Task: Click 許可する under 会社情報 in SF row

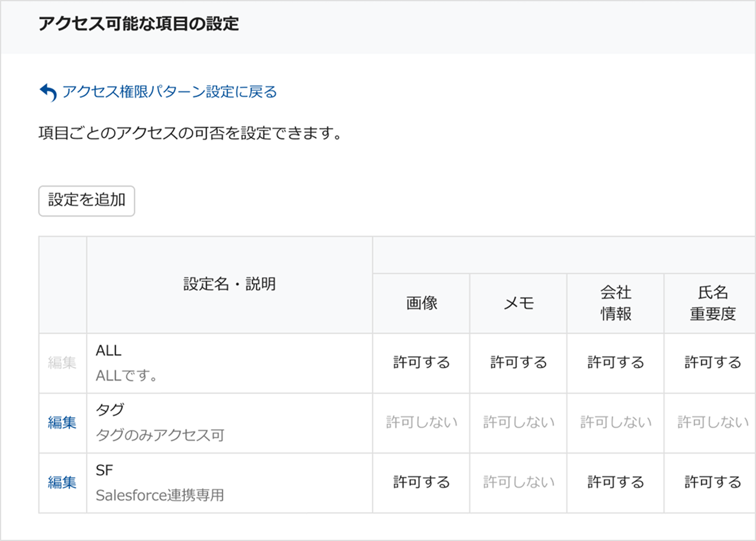Action: (615, 482)
